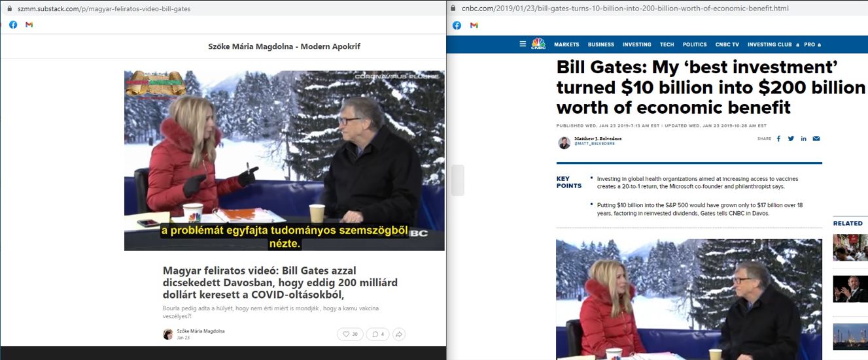Click handle between the two browser windows
The image size is (868, 360).
pos(458,180)
